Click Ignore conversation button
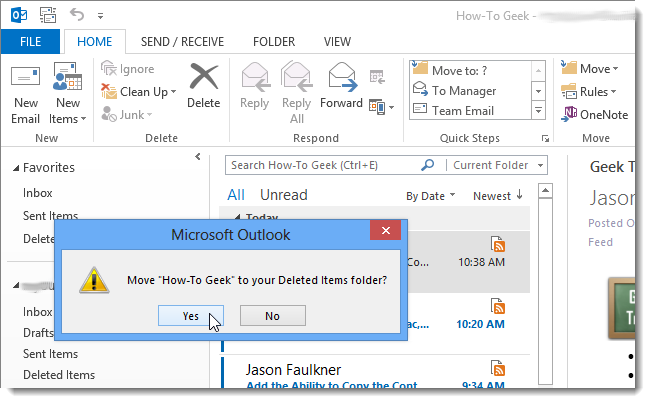650x403 pixels. click(x=128, y=69)
